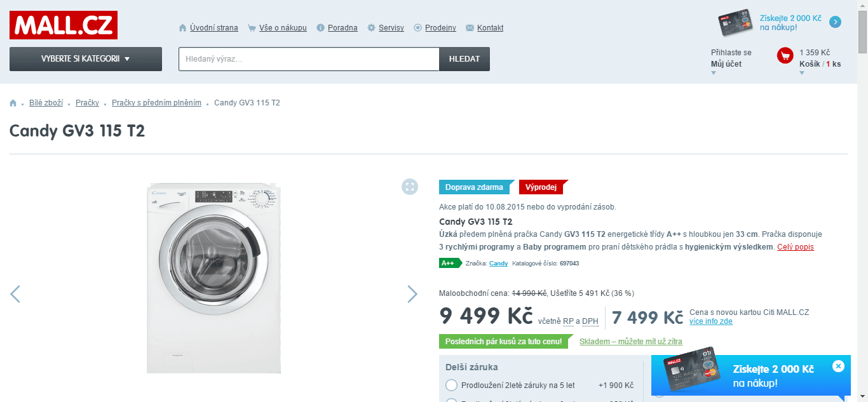This screenshot has width=868, height=402.
Task: Click the catalog number 697043
Action: tap(569, 264)
